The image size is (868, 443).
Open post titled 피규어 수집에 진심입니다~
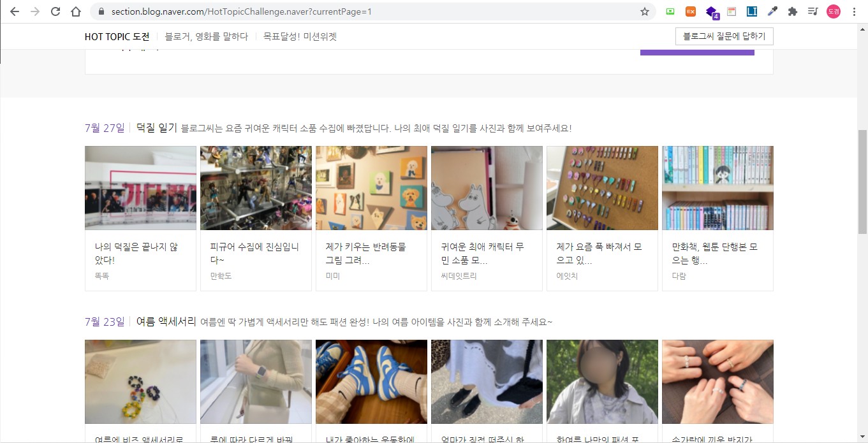tap(254, 254)
